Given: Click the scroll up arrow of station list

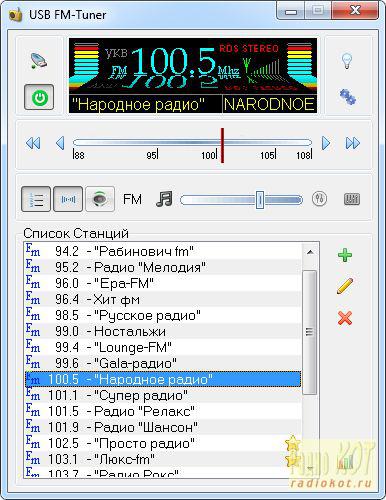Looking at the screenshot, I should tap(310, 252).
